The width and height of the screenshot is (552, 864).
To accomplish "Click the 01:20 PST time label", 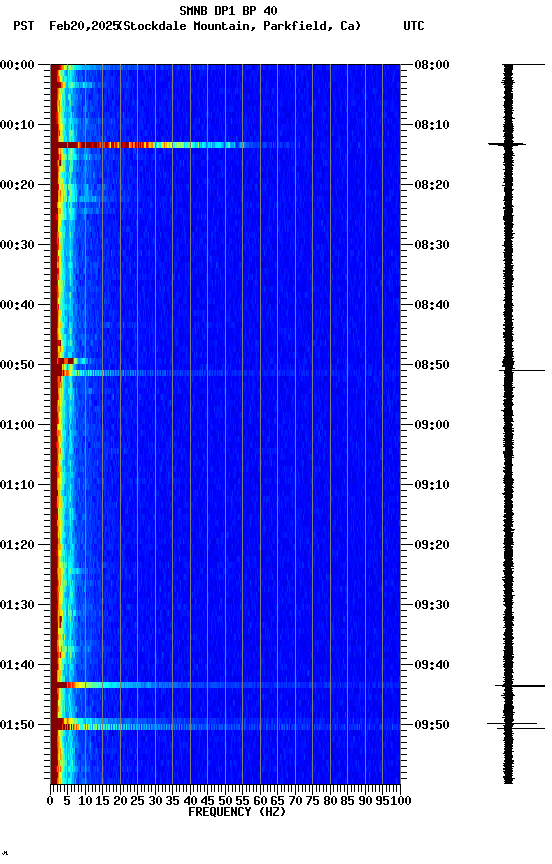I will click(x=17, y=546).
